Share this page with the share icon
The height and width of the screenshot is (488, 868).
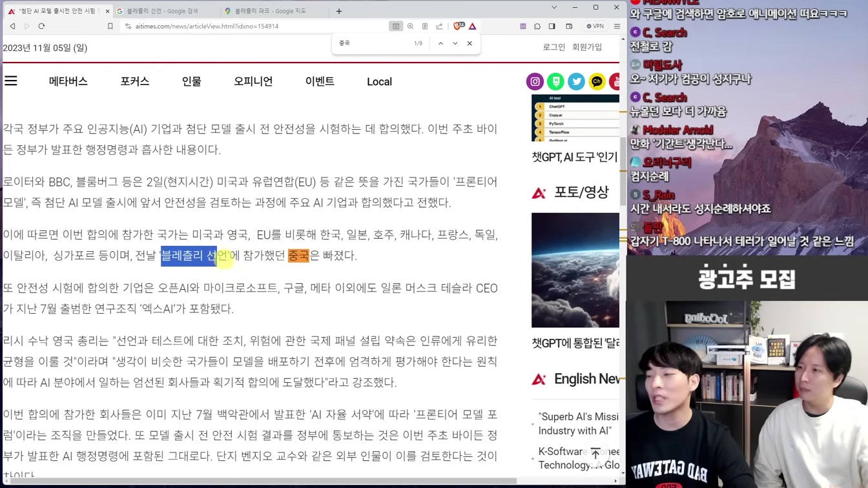(439, 26)
